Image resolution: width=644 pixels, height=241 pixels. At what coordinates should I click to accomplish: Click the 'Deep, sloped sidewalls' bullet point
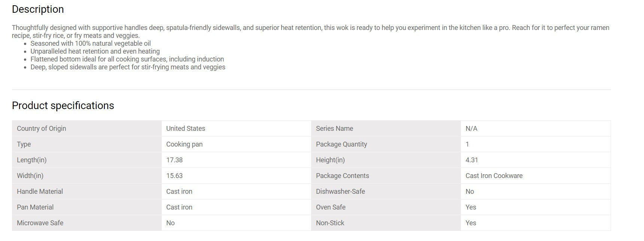[128, 67]
